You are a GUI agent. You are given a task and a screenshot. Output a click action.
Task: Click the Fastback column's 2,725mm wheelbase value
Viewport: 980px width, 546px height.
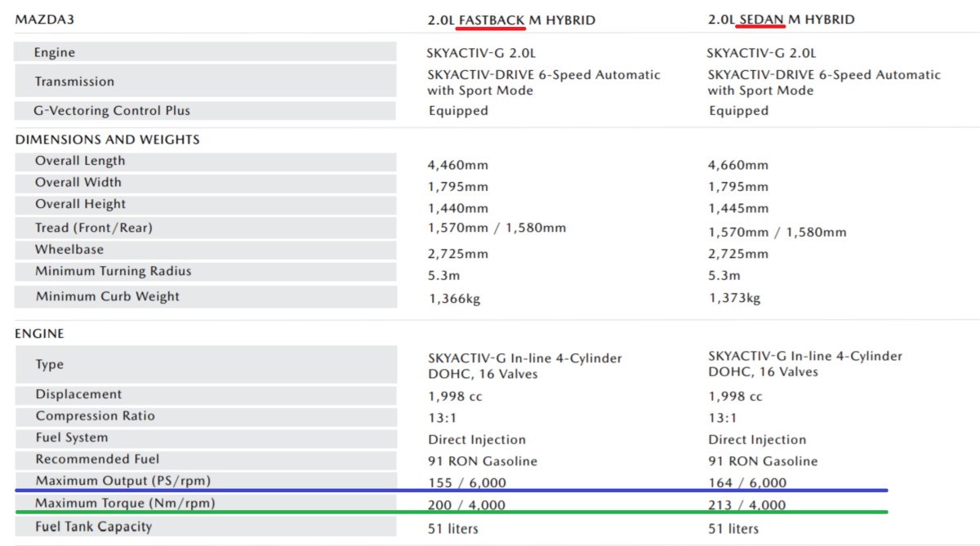tap(458, 254)
